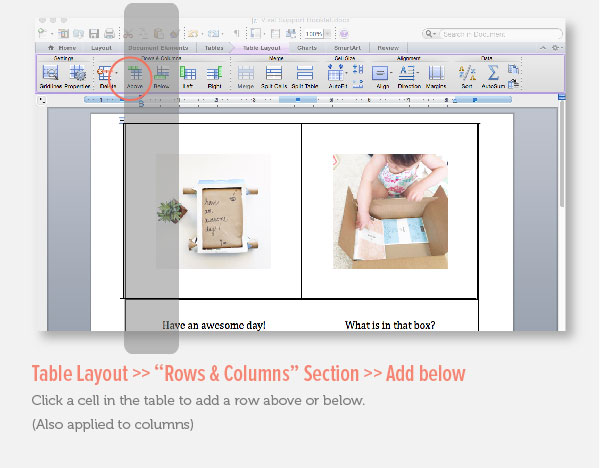Open search options magnifier dropdown
Screen dimensions: 600x468
tap(430, 34)
